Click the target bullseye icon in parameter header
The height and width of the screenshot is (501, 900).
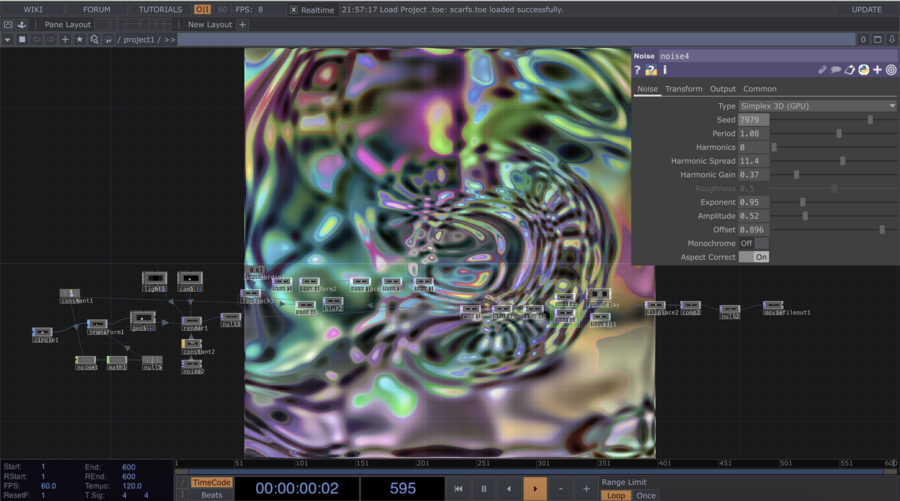tap(891, 69)
